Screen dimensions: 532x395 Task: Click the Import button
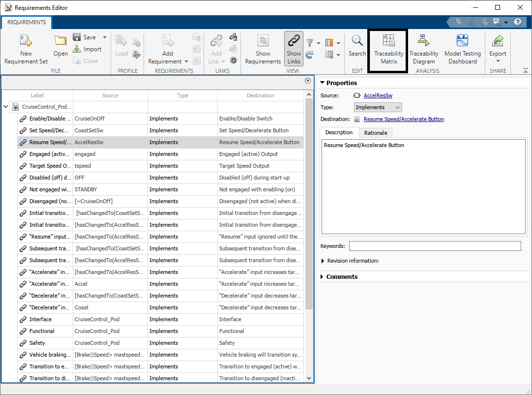click(87, 49)
